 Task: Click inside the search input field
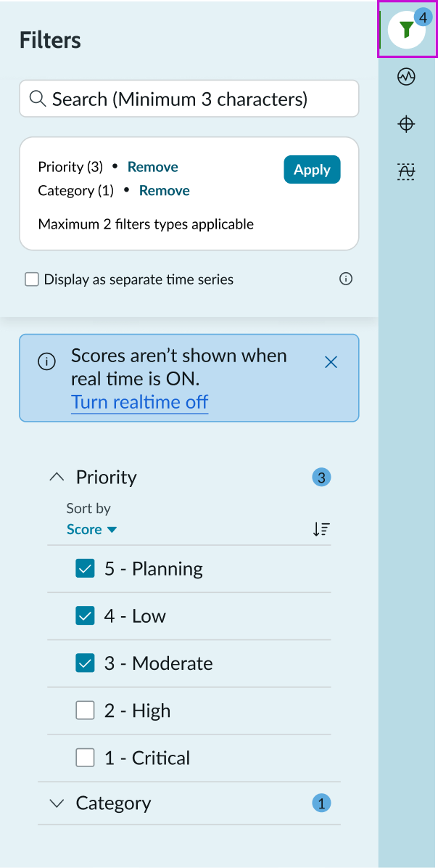click(x=189, y=99)
